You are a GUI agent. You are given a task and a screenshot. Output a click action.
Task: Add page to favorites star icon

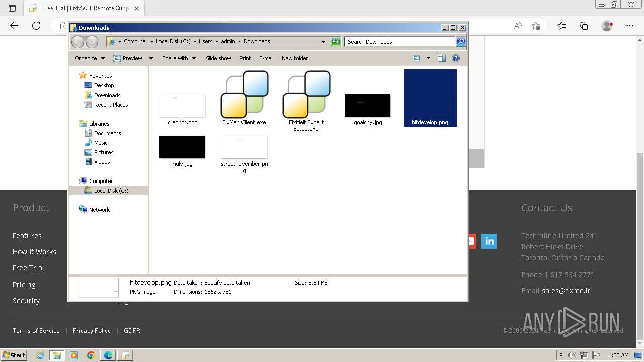pos(536,26)
